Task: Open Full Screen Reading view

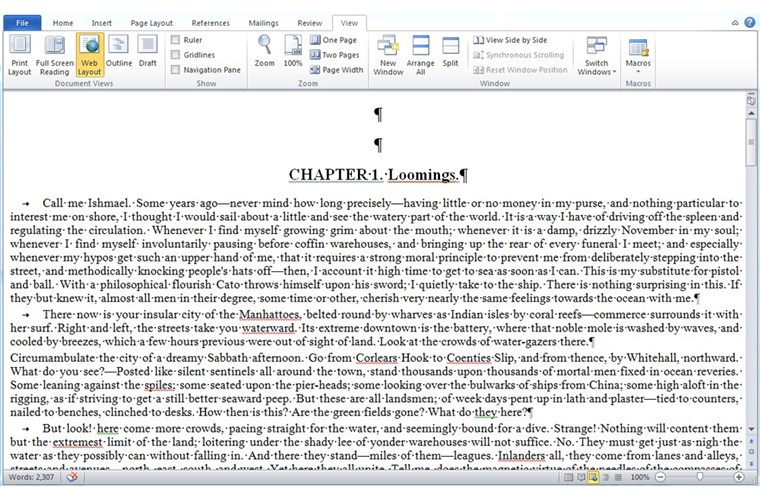Action: (x=54, y=55)
